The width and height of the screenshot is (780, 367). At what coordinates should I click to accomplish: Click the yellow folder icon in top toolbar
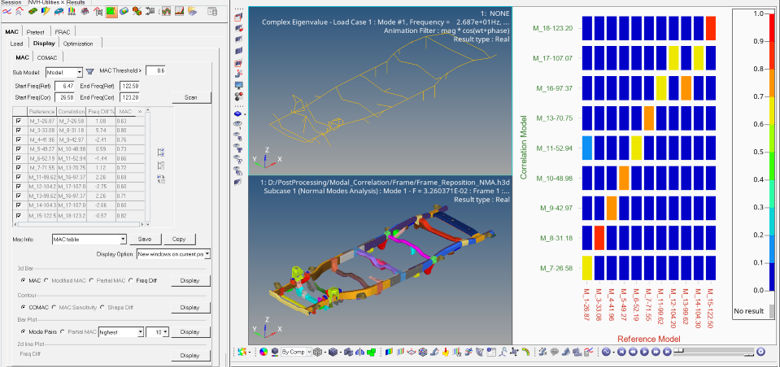click(x=192, y=10)
